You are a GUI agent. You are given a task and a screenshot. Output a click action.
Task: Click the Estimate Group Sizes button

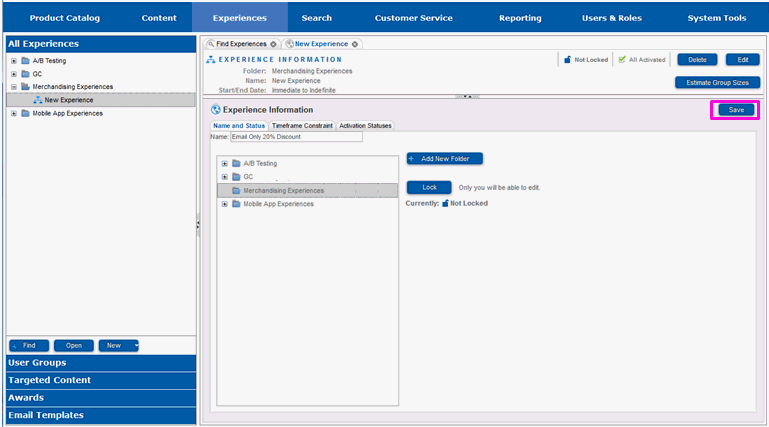(717, 82)
